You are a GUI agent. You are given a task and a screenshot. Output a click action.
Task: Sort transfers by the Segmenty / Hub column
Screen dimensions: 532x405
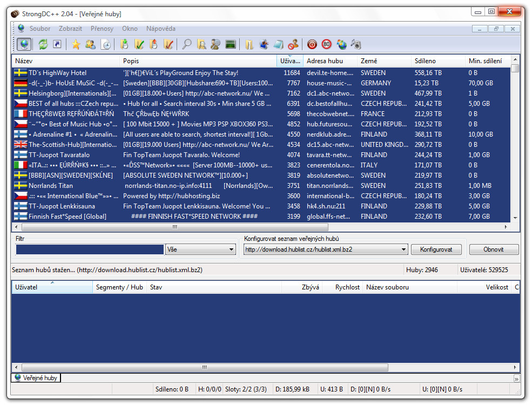tap(119, 287)
